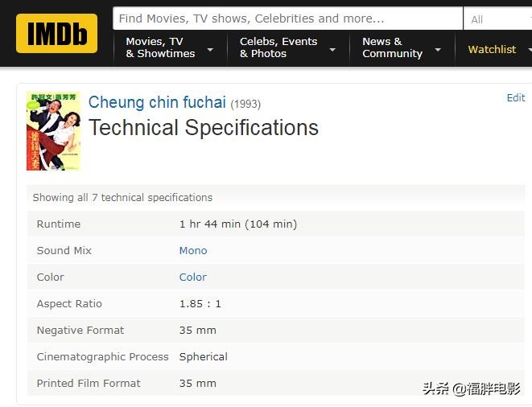The image size is (532, 407).
Task: Open the All search category dropdown
Action: pyautogui.click(x=496, y=19)
